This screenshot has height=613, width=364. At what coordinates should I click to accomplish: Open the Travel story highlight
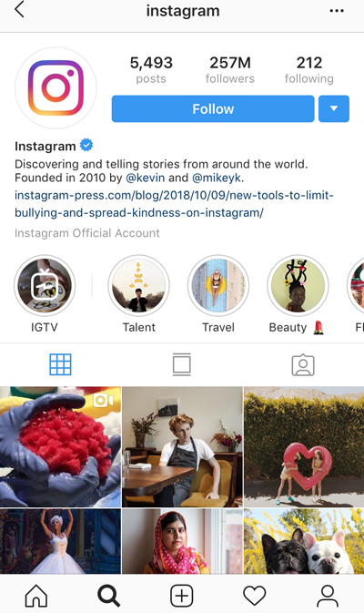[x=218, y=285]
